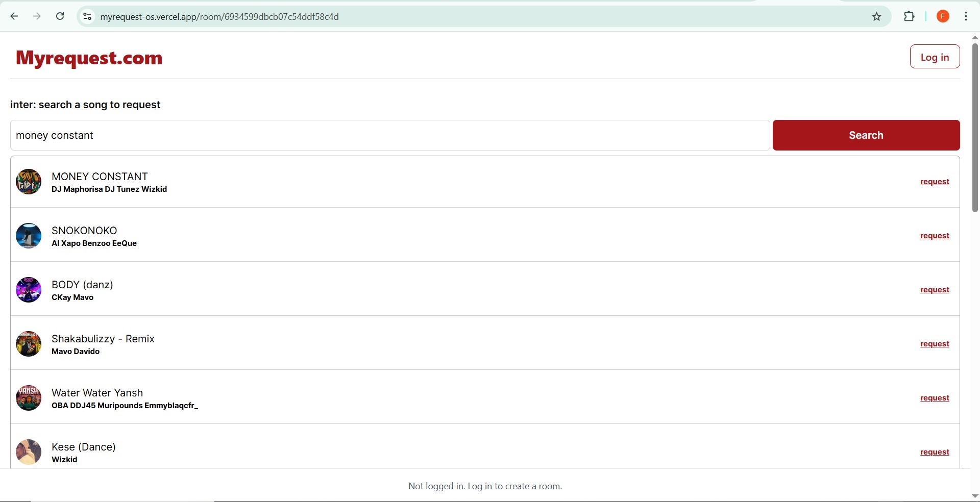Request BODY (danz) by CKay

934,290
